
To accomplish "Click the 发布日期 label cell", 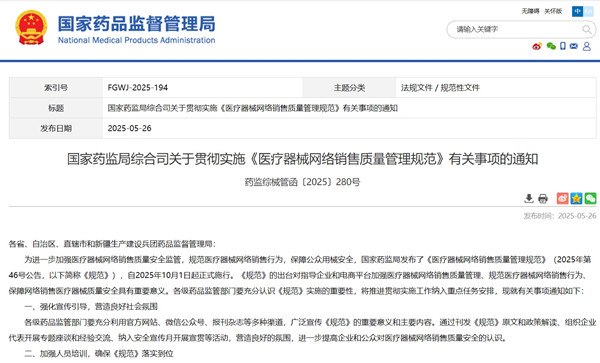I will [56, 128].
